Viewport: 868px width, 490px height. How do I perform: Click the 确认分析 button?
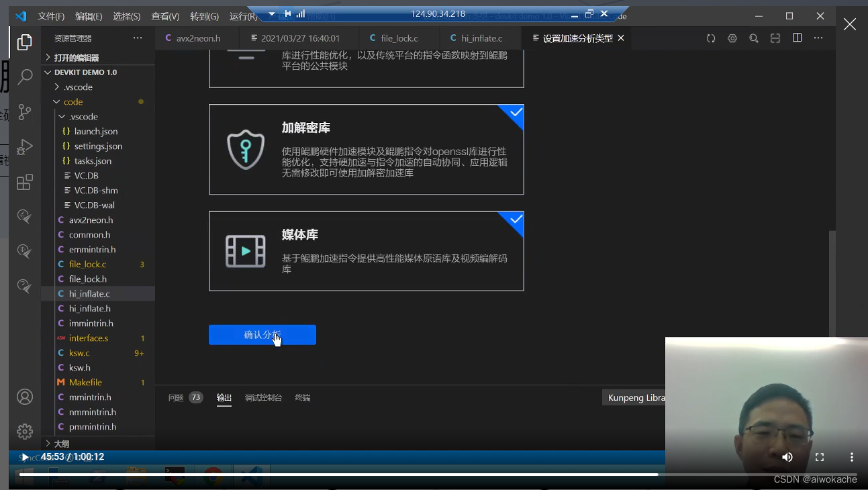[x=262, y=334]
